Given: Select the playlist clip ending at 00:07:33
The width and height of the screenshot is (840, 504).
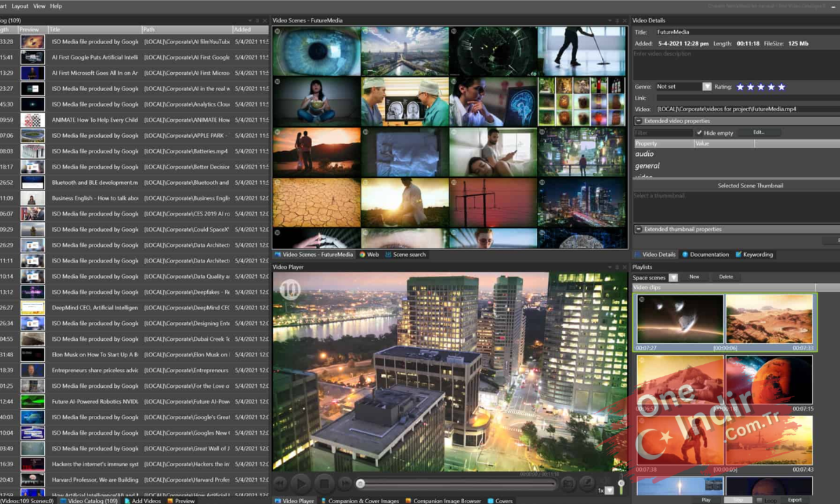Looking at the screenshot, I should pos(769,319).
